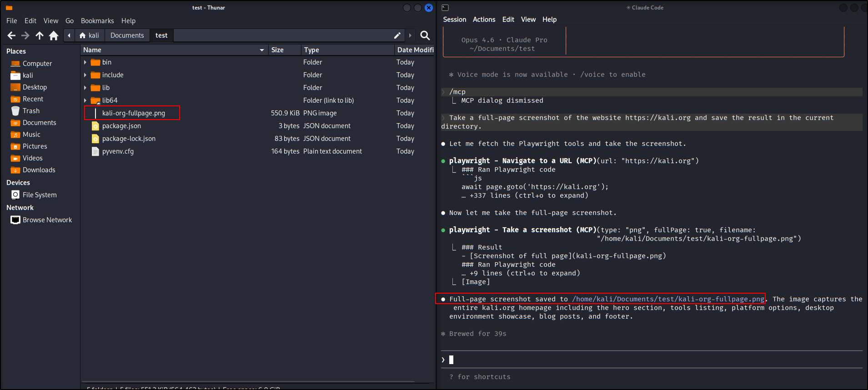Click the kali-org-fullpage.png path link

click(x=668, y=299)
